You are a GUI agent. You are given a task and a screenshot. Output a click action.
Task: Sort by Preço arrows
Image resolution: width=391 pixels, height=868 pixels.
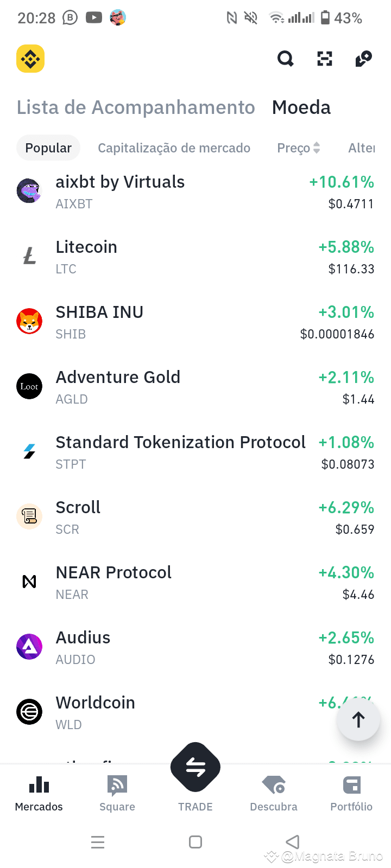pos(317,148)
